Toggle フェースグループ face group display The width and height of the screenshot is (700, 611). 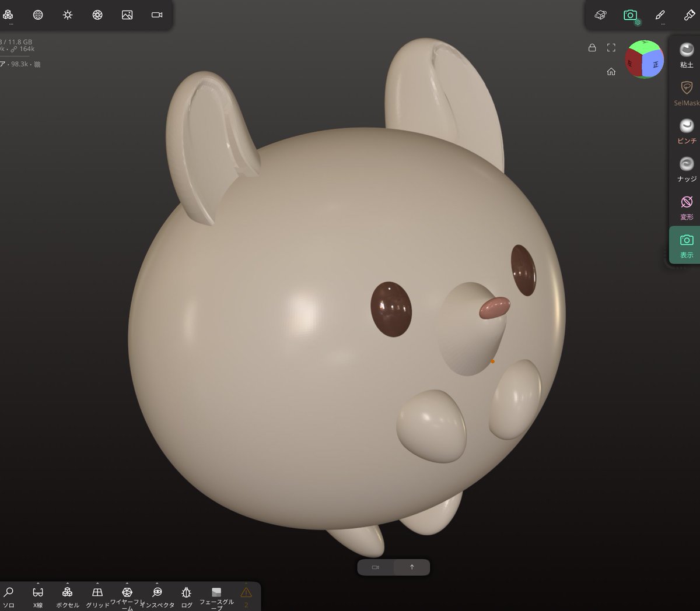pos(216,598)
